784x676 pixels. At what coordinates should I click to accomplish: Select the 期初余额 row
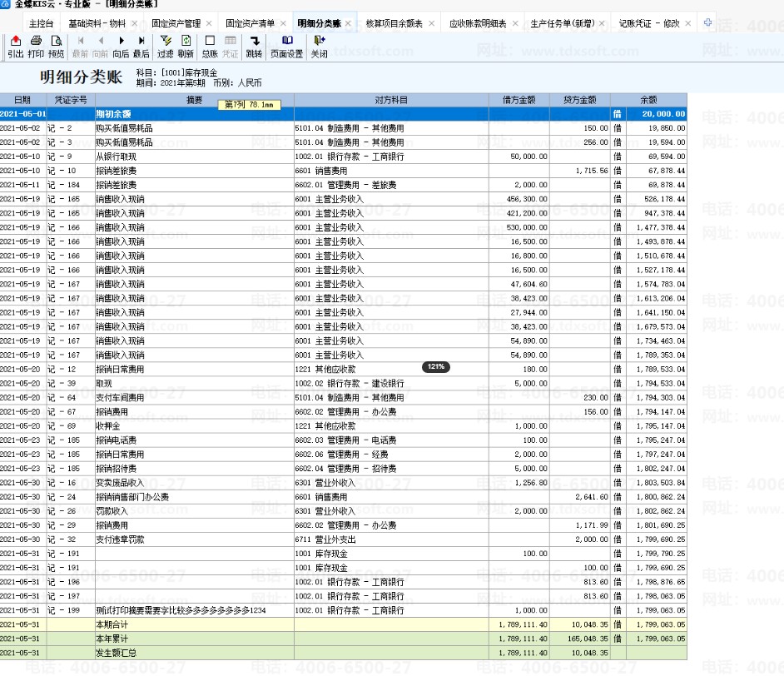(343, 114)
